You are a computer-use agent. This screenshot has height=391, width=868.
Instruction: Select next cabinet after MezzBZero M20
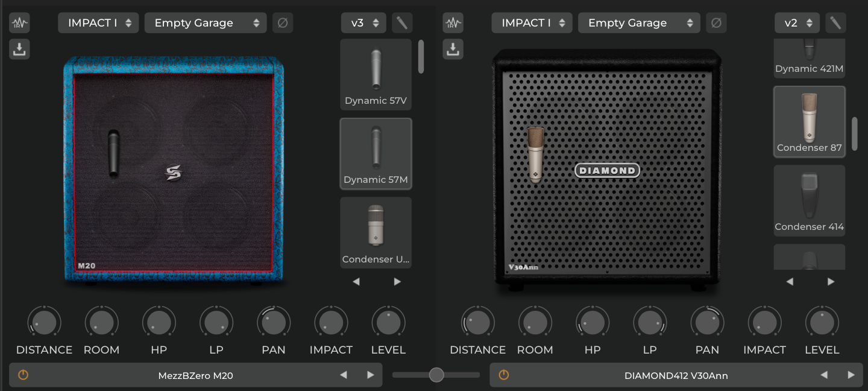coord(371,375)
